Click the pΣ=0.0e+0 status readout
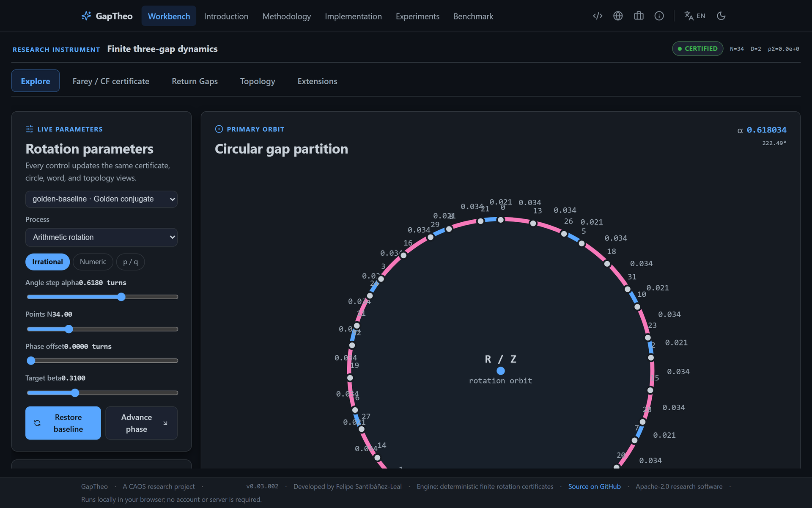This screenshot has height=508, width=812. pyautogui.click(x=784, y=49)
